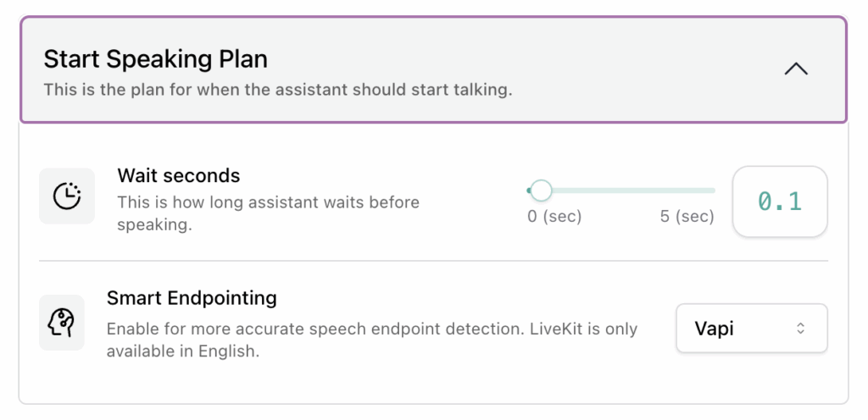This screenshot has height=420, width=868.
Task: Click the Start Speaking Plan header title
Action: tap(155, 59)
